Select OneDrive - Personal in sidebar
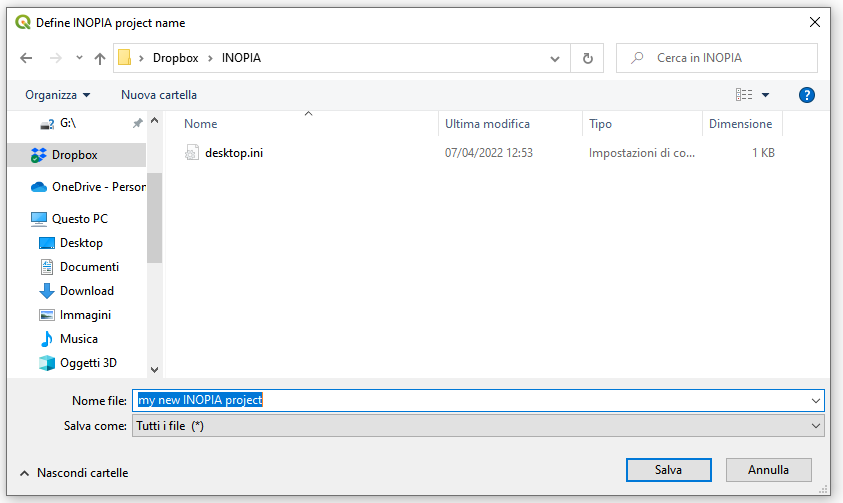843x503 pixels. point(87,187)
